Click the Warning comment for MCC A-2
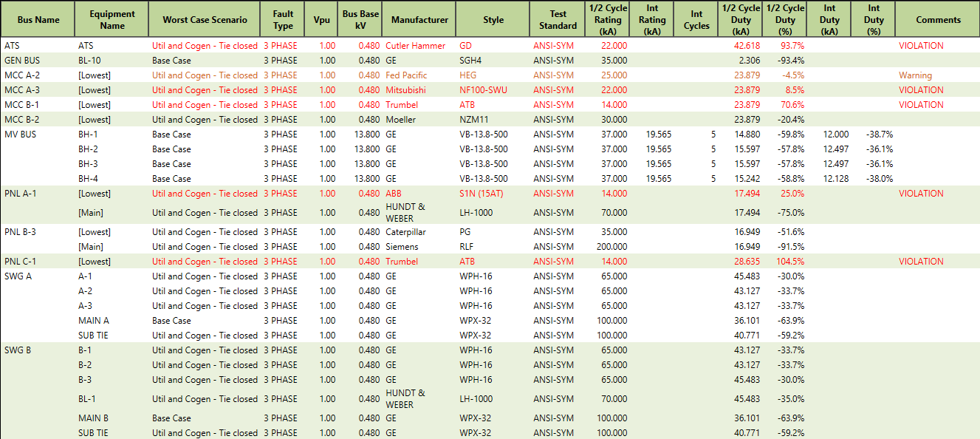 tap(915, 75)
